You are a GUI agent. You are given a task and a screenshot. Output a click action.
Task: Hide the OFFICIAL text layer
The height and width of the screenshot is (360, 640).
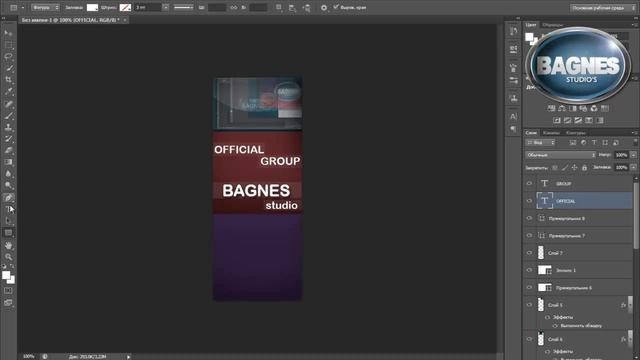click(529, 201)
